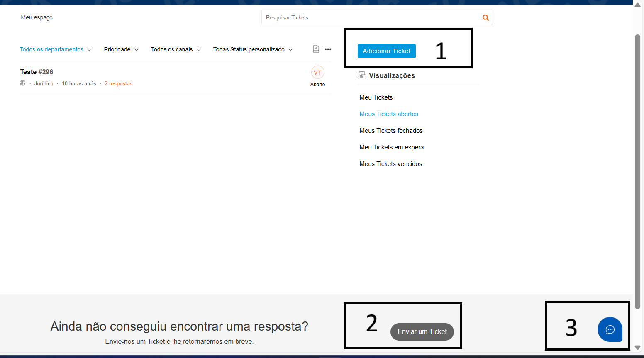This screenshot has height=358, width=644.
Task: Select Meus Tickets abertos view
Action: click(x=389, y=114)
